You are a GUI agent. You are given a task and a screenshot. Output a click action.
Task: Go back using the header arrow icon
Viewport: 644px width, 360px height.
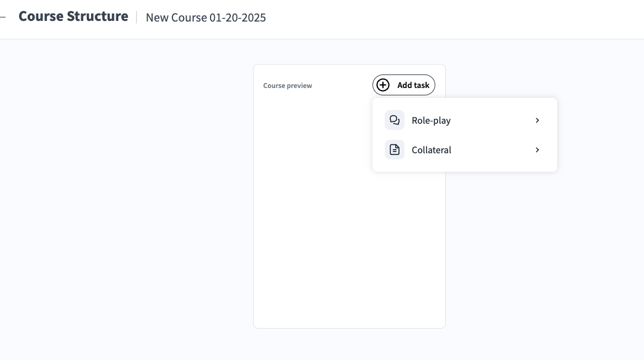point(2,17)
